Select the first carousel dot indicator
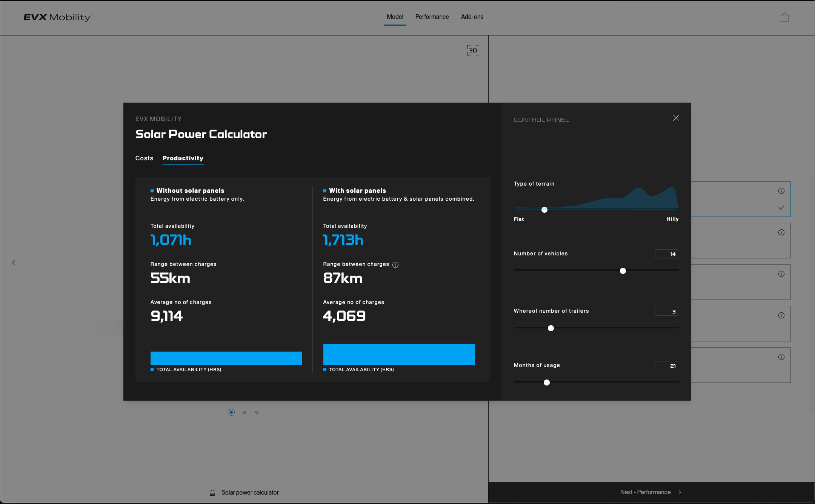Image resolution: width=815 pixels, height=504 pixels. (x=231, y=412)
